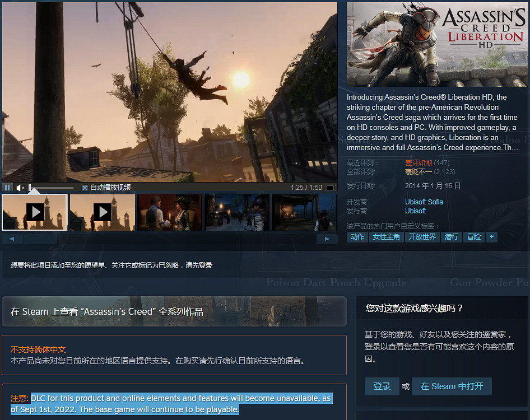Click the 在 Steam 中打开 button
Viewport: 530px width, 420px height.
tap(452, 386)
